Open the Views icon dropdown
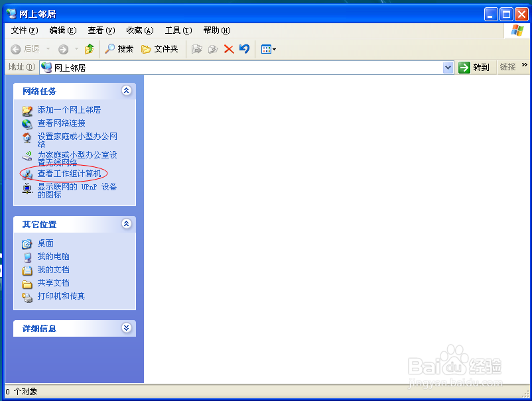The width and height of the screenshot is (532, 401). (269, 50)
